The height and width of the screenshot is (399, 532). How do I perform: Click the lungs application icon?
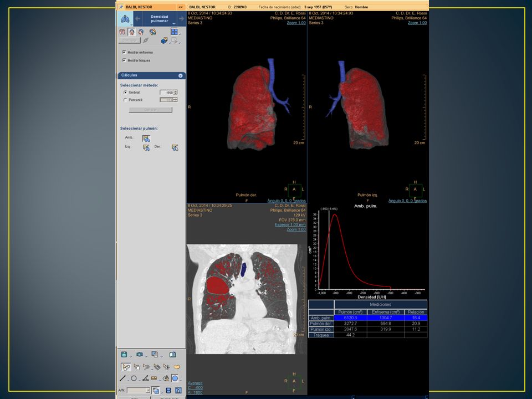pyautogui.click(x=125, y=19)
